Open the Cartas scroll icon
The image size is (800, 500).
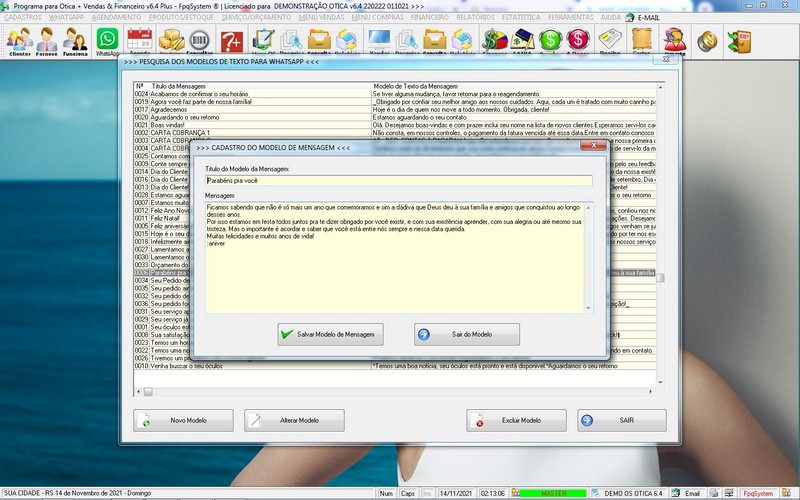click(x=641, y=41)
